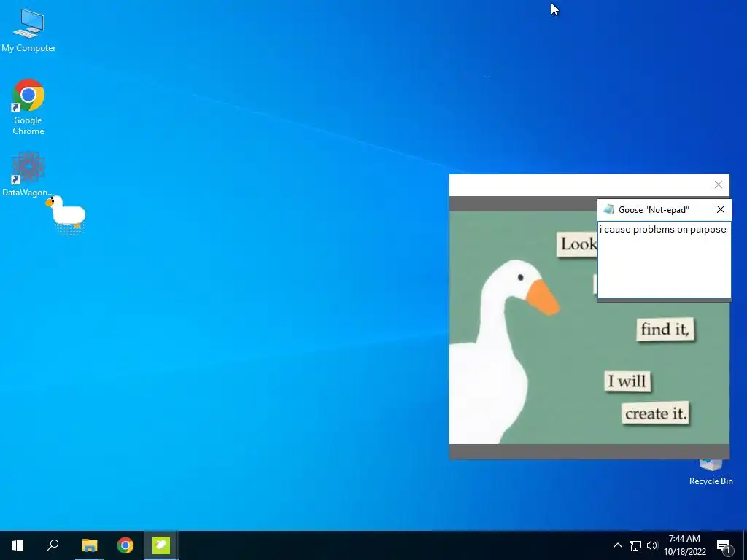Open the taskbar search magnifier
The image size is (747, 560).
click(x=53, y=545)
